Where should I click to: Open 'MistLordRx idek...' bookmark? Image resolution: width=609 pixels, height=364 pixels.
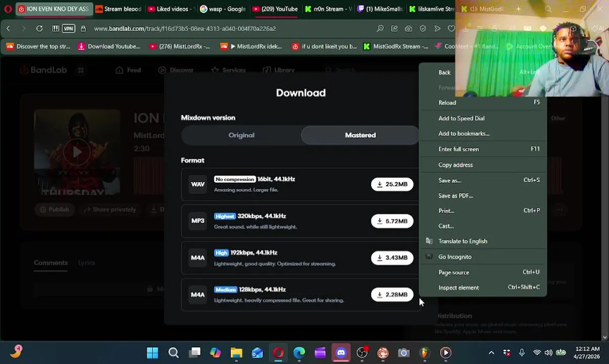click(251, 47)
